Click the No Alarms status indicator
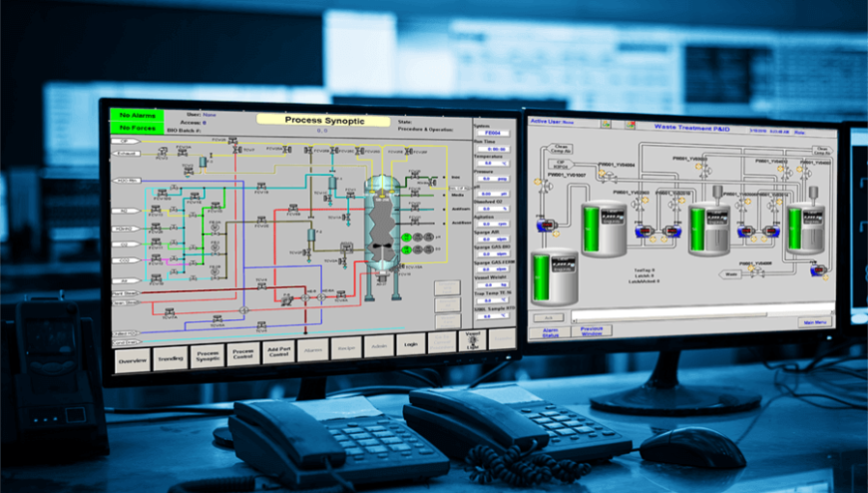 point(137,115)
